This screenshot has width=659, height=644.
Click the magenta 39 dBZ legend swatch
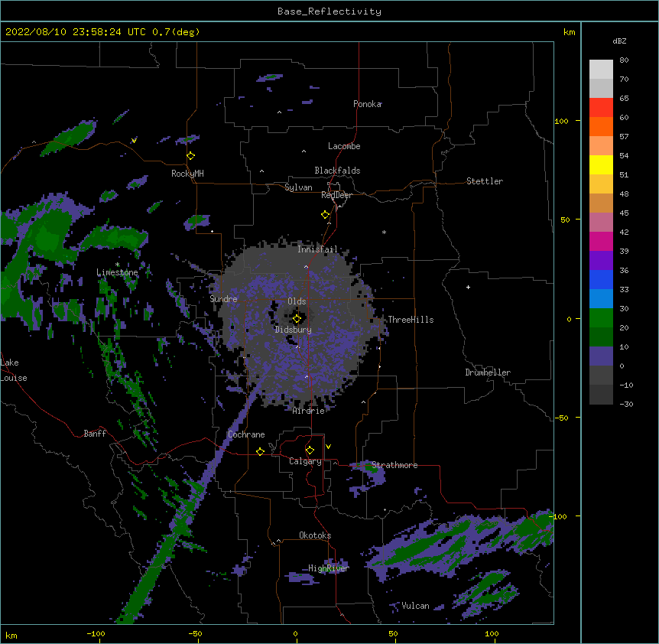(x=601, y=241)
